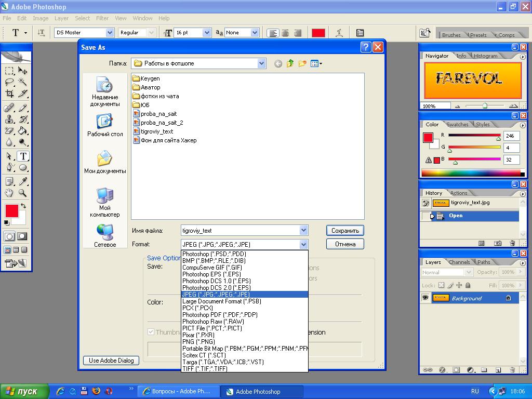The height and width of the screenshot is (399, 532).
Task: Open Рабочий стол desktop place
Action: [x=105, y=126]
